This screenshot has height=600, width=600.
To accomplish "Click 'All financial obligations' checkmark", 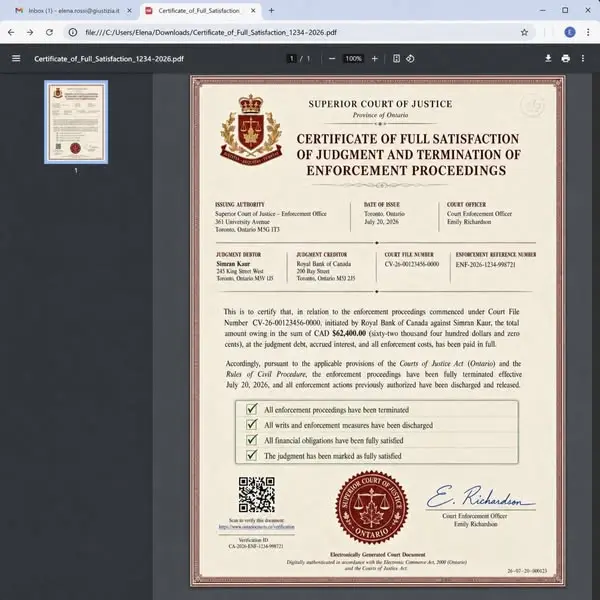I will click(251, 440).
